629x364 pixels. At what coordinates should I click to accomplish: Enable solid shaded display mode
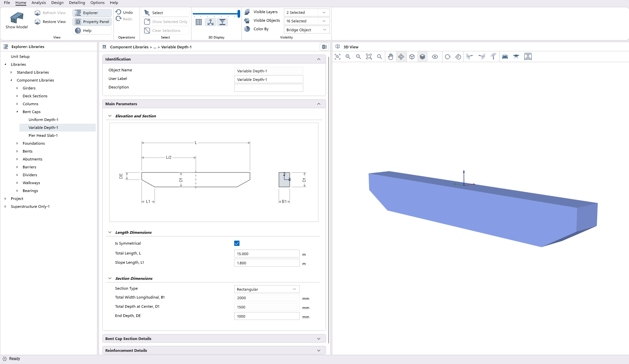click(422, 57)
